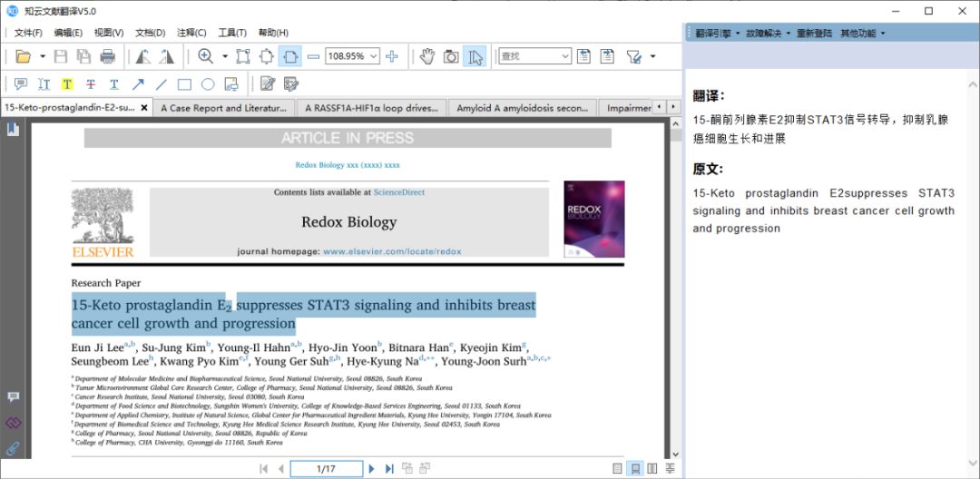Fit the whole page in view
Viewport: 980px width, 479px height.
(266, 57)
